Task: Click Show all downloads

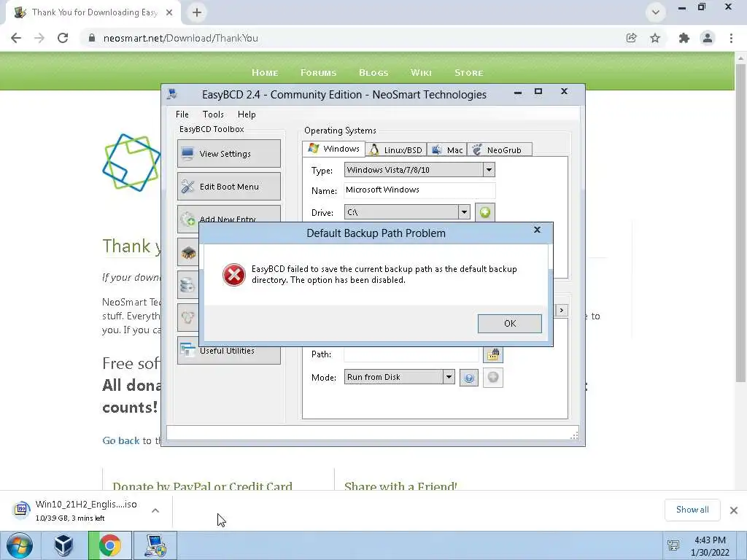Action: [692, 510]
